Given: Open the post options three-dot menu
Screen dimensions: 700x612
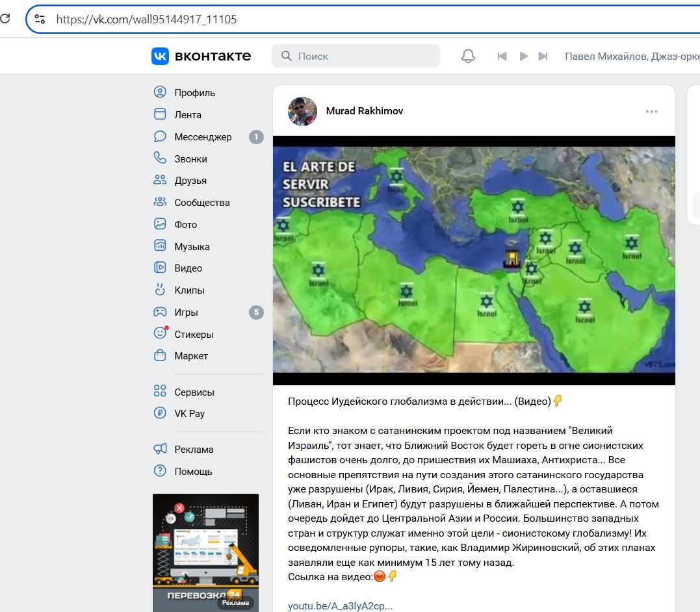Looking at the screenshot, I should point(652,112).
